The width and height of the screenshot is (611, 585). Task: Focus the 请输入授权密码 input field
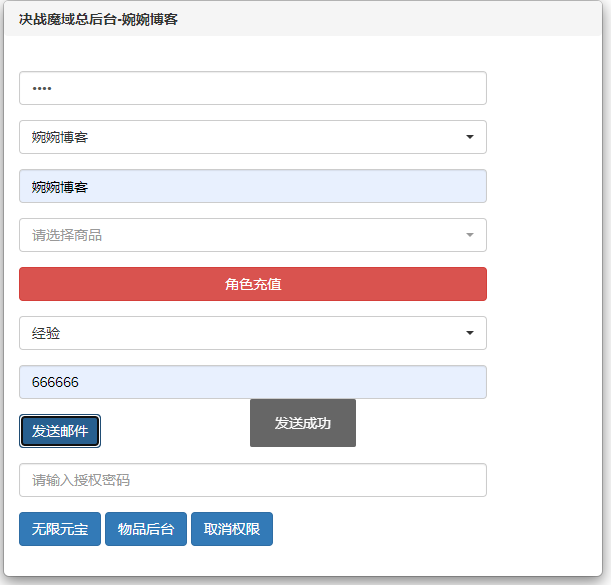pyautogui.click(x=252, y=480)
